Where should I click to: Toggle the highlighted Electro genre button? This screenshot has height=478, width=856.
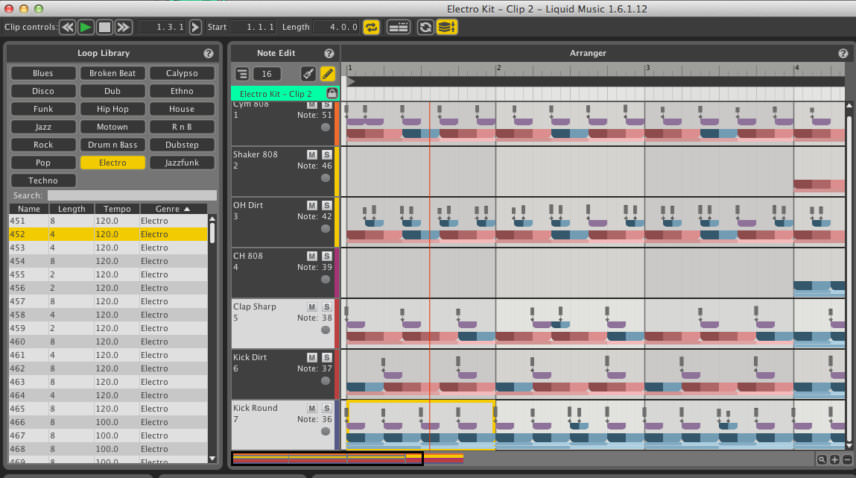coord(112,163)
